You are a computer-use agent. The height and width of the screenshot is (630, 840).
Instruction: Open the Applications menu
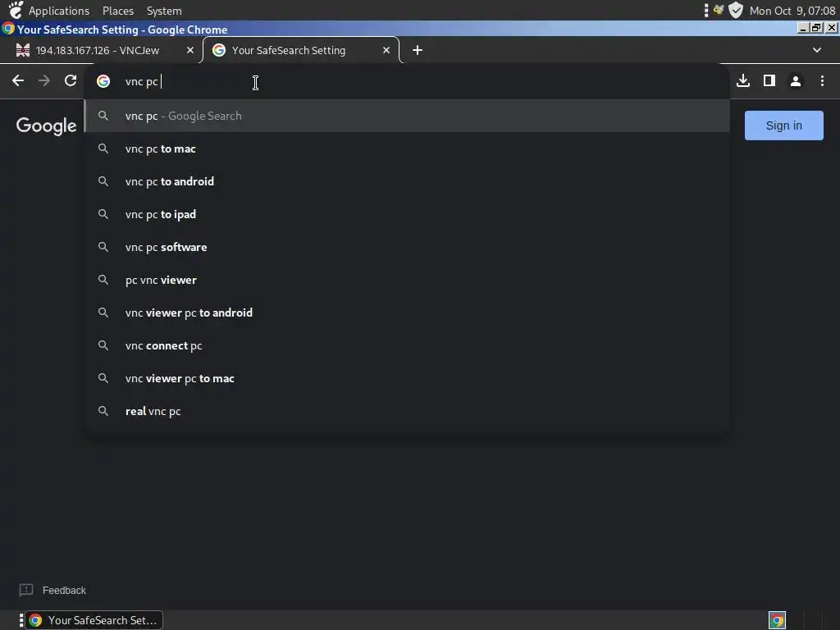coord(59,11)
